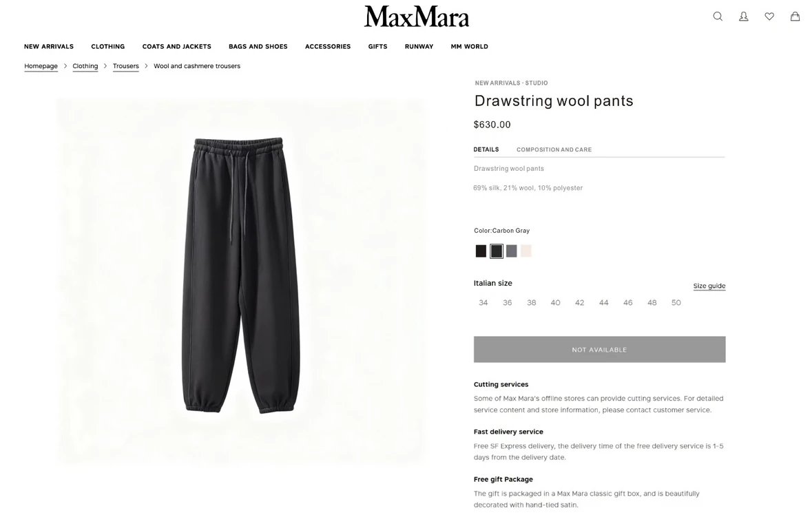Screen dimensions: 812x515
Task: Open the Coats and Jackets menu
Action: pos(176,47)
